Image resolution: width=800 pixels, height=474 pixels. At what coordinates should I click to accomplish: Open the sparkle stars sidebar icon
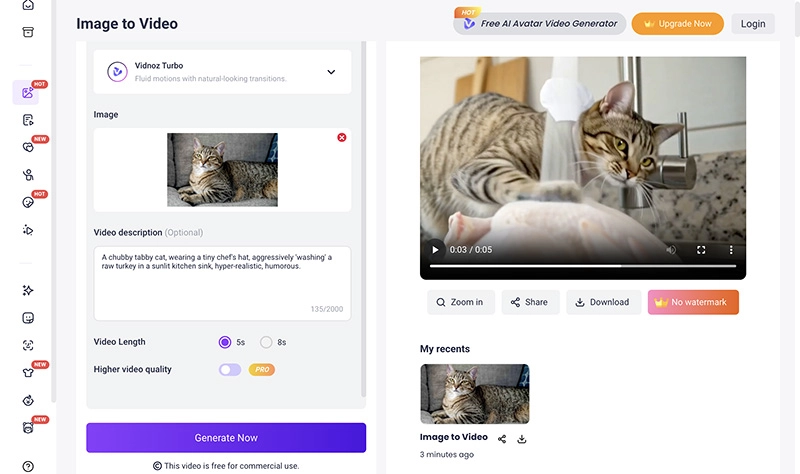[28, 290]
